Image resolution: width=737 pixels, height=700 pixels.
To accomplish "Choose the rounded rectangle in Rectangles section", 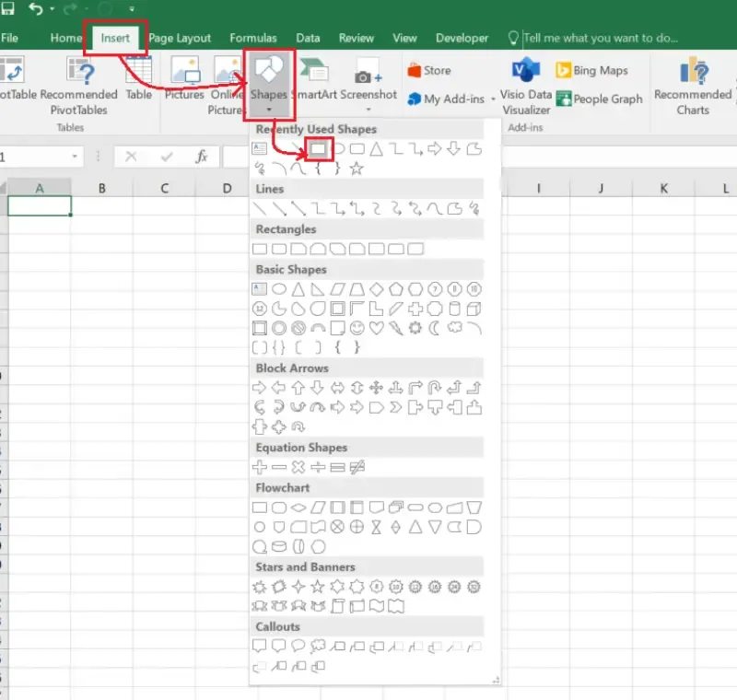I will [x=279, y=249].
